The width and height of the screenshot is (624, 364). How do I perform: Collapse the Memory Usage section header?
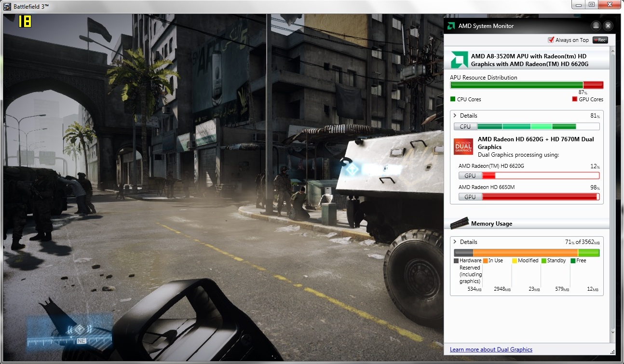[491, 224]
